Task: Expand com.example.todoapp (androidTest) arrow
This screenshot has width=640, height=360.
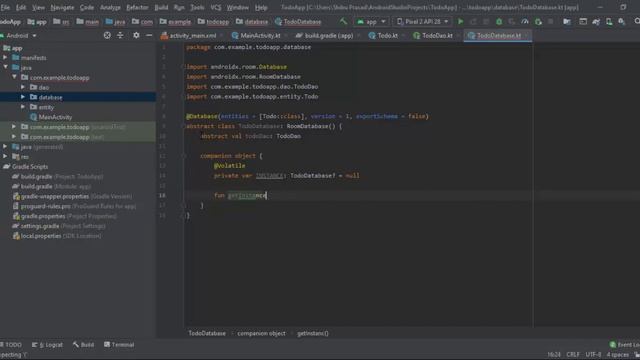Action: (14, 127)
